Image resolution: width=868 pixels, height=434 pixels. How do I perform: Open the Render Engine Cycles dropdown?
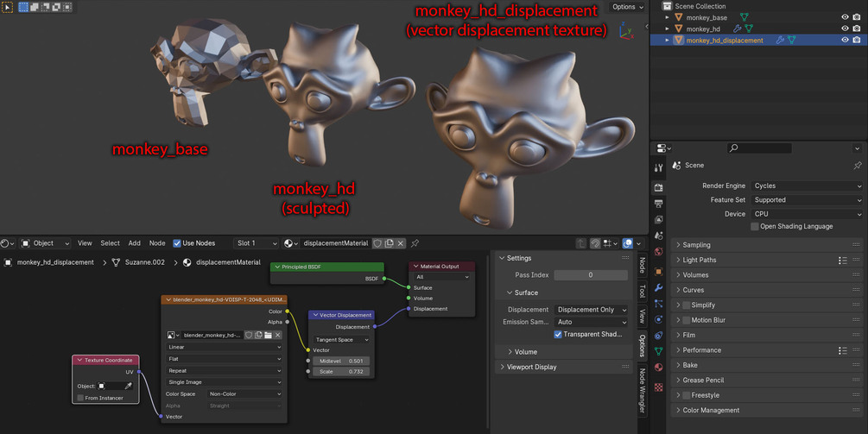coord(807,186)
